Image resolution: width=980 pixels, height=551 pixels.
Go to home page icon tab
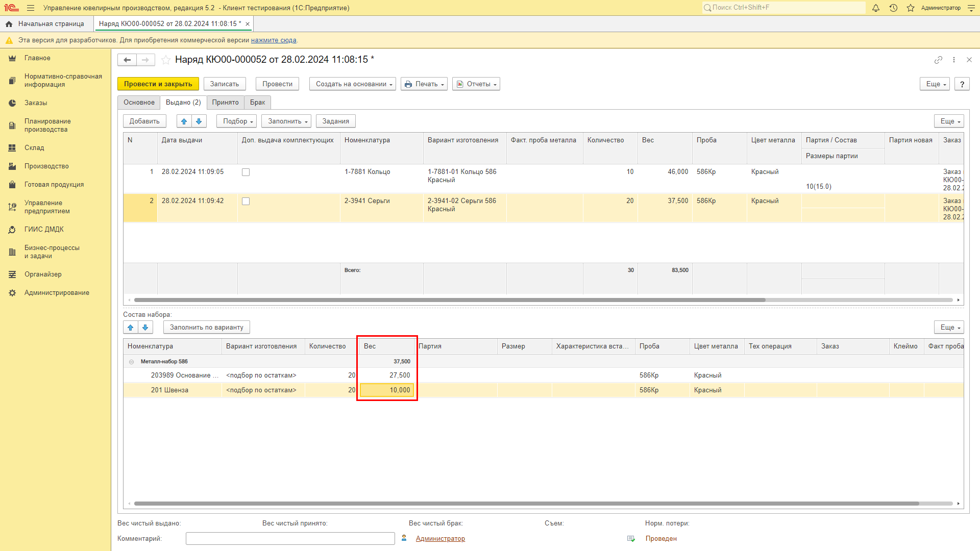pyautogui.click(x=9, y=24)
